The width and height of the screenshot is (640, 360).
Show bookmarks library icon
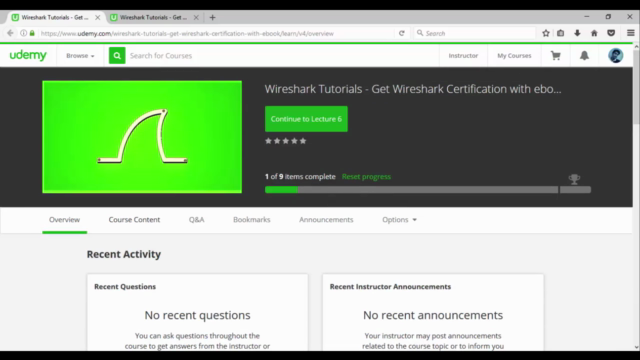560,33
